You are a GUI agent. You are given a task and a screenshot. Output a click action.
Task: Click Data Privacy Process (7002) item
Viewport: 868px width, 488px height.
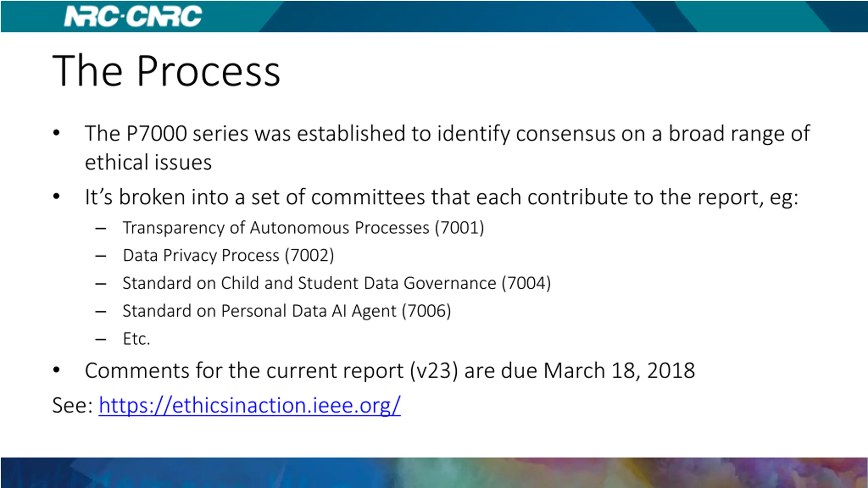click(x=229, y=256)
